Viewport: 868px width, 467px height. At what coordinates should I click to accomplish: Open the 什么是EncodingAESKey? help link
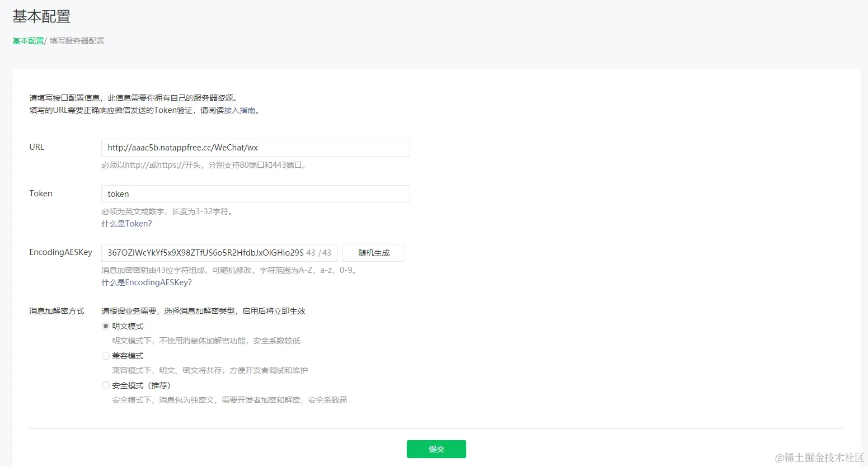coord(146,282)
